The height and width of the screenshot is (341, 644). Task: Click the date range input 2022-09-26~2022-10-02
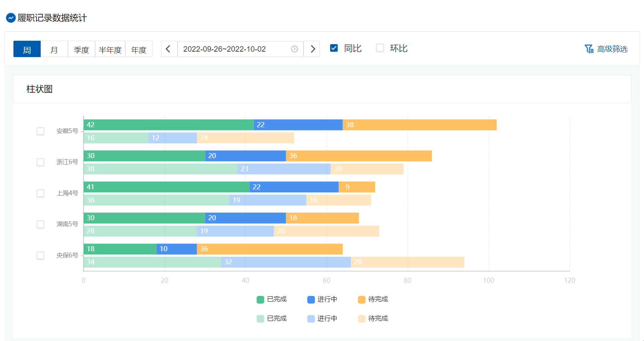[x=240, y=49]
